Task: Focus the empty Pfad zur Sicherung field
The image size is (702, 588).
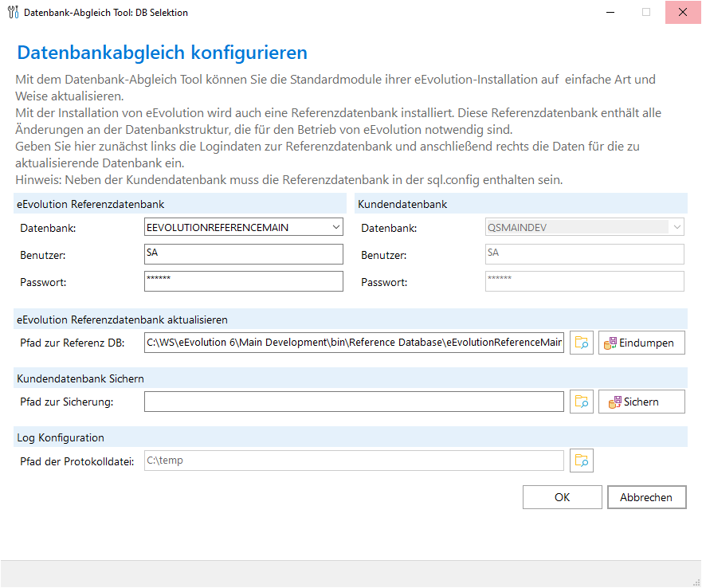Action: click(354, 402)
